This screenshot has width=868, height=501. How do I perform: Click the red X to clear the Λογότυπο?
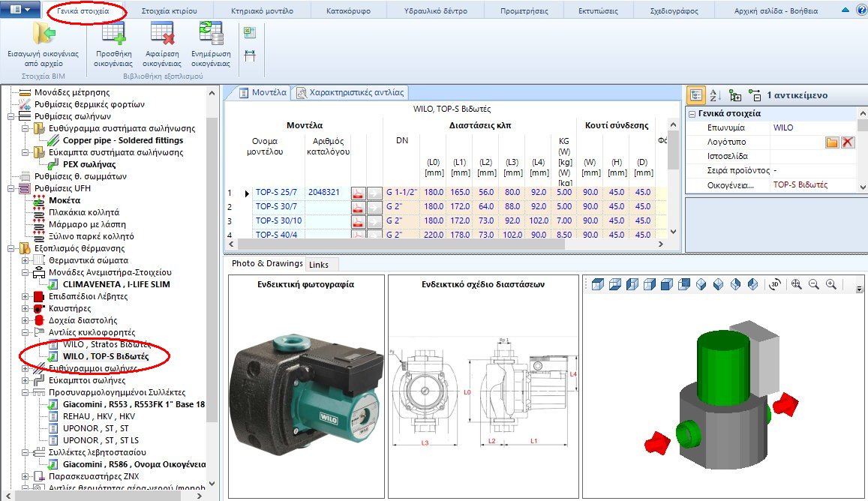[848, 142]
